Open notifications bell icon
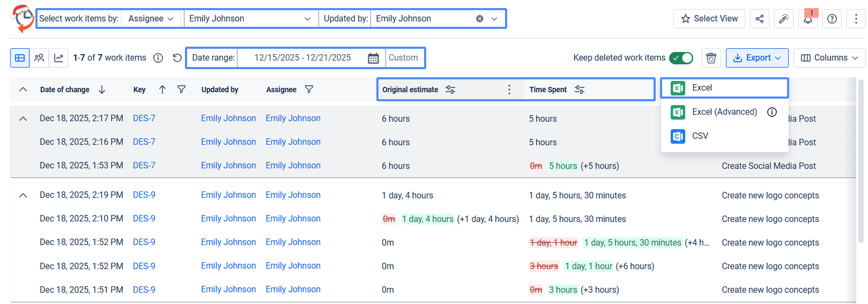 [x=807, y=19]
